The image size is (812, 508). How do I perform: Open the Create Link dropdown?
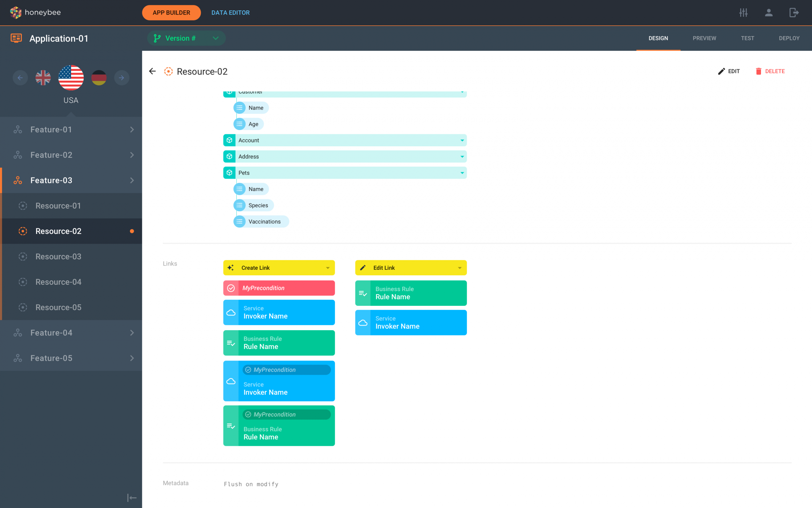click(327, 268)
